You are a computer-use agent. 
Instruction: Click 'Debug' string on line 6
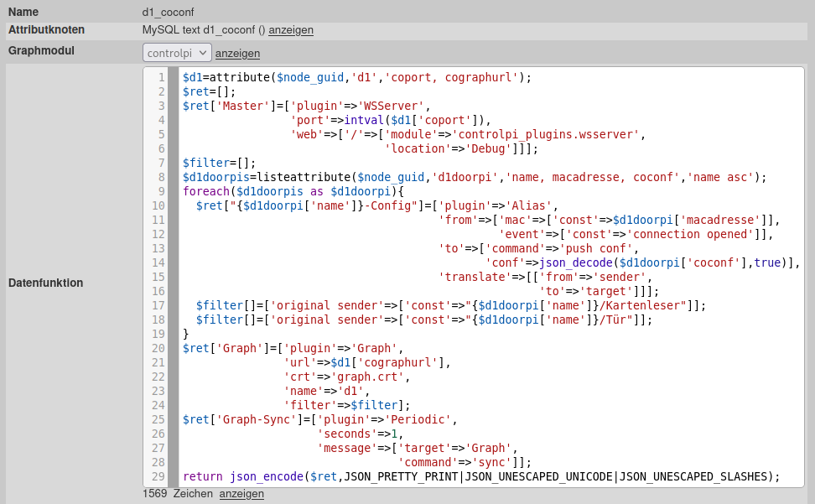coord(488,148)
